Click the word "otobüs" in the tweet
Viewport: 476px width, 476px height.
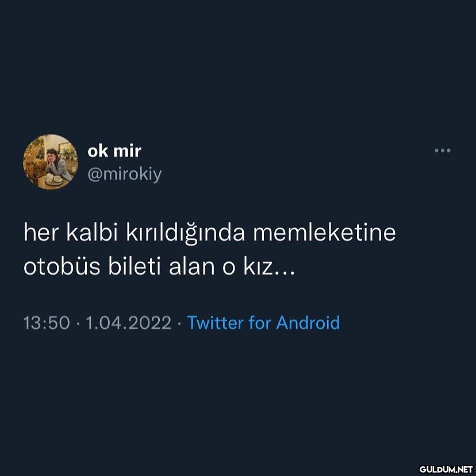(62, 267)
